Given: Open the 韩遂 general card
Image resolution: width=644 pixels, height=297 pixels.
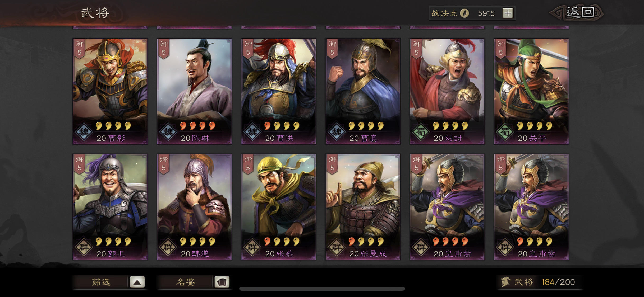Looking at the screenshot, I should tap(194, 207).
